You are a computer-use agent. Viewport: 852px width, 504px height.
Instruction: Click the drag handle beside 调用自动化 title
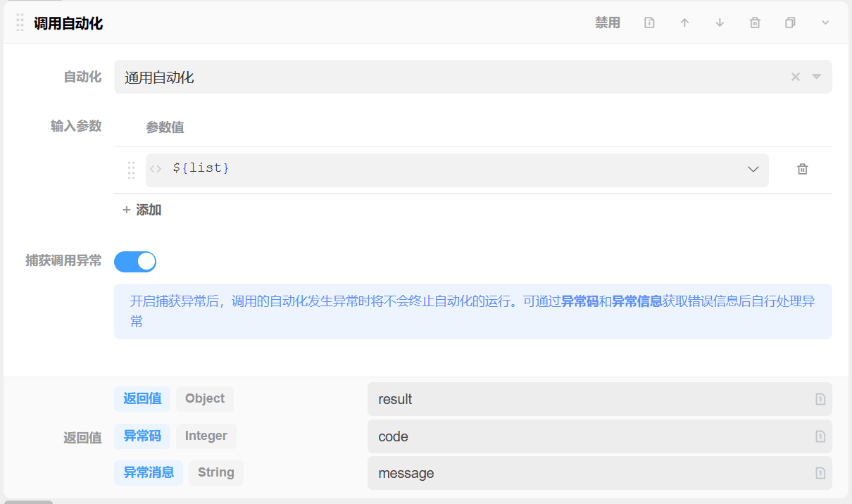(x=20, y=23)
